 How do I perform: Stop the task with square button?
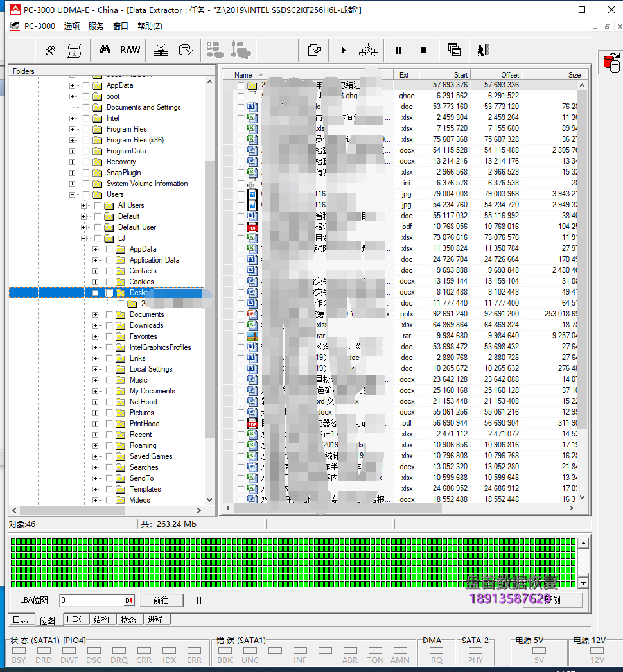point(424,51)
